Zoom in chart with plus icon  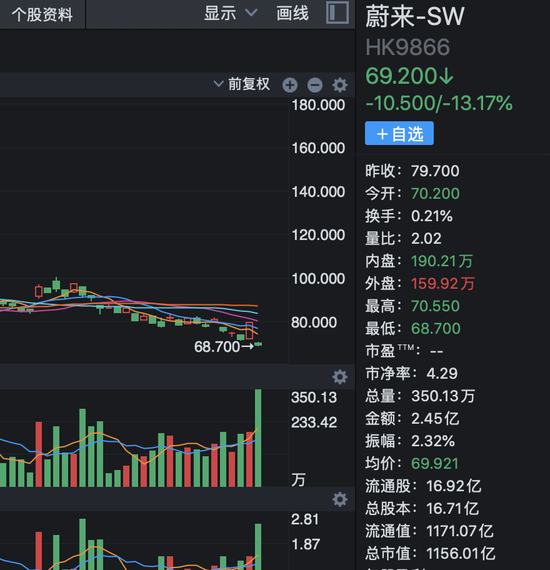[290, 85]
